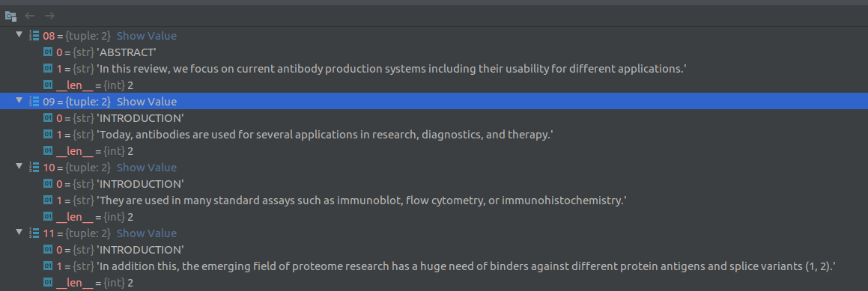Click the forward navigation arrow
The height and width of the screenshot is (291, 868).
pyautogui.click(x=50, y=16)
